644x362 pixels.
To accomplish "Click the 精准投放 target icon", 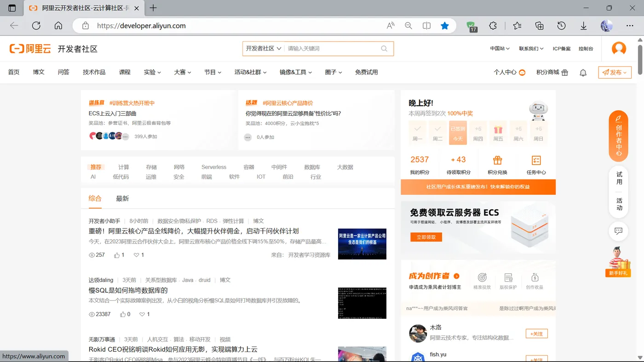I will click(x=482, y=277).
